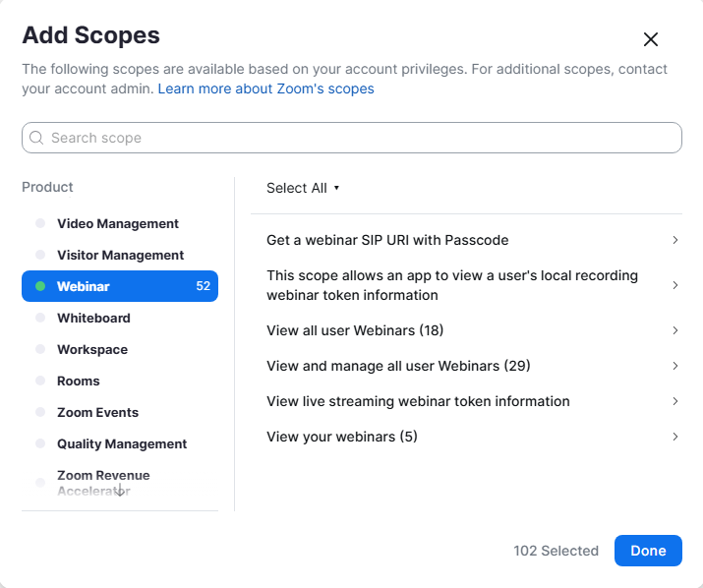Click the status dot beside Zoom Events
703x588 pixels.
40,413
